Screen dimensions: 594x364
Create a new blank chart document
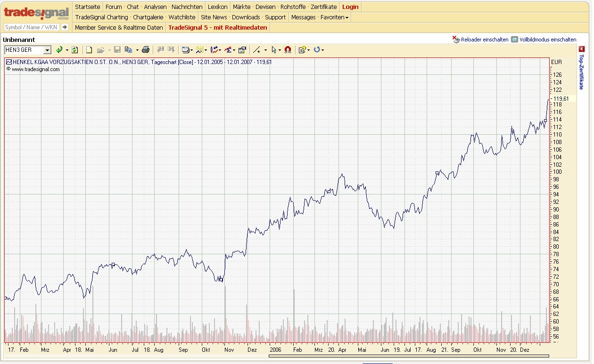[89, 50]
